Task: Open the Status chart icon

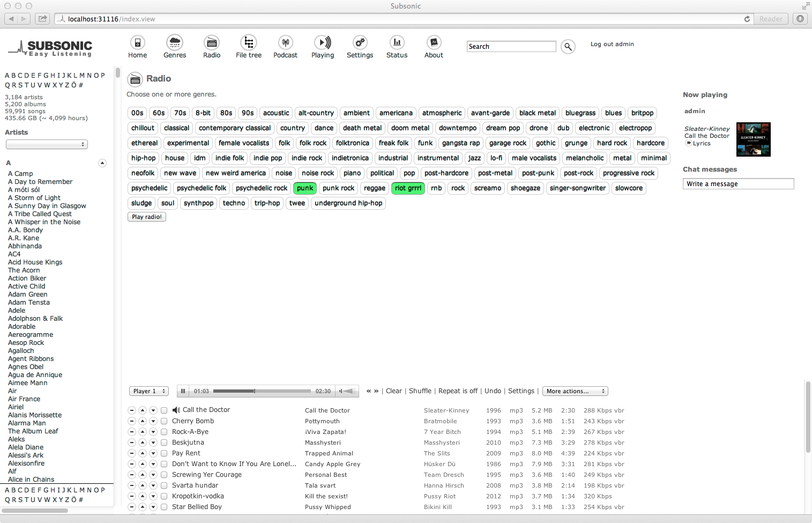Action: [x=397, y=42]
